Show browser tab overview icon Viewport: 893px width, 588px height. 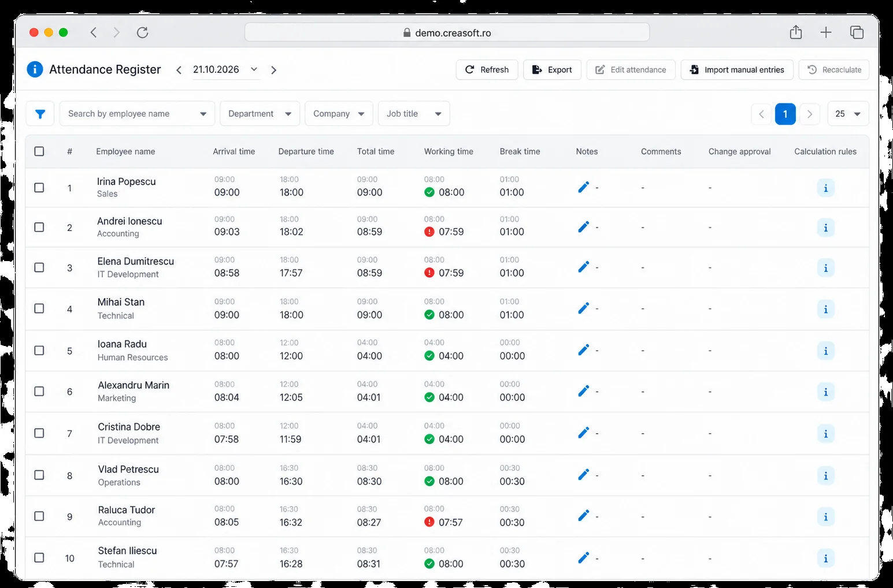click(x=857, y=32)
